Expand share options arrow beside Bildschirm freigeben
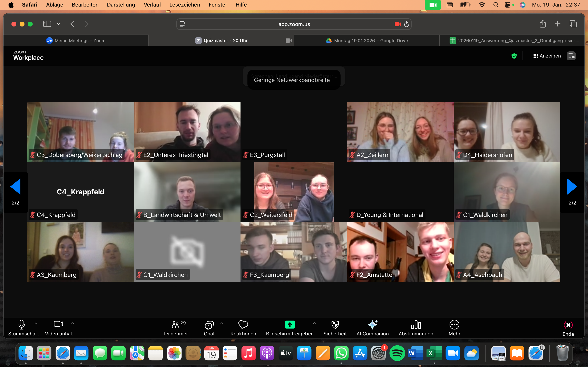This screenshot has height=367, width=588. (x=314, y=323)
